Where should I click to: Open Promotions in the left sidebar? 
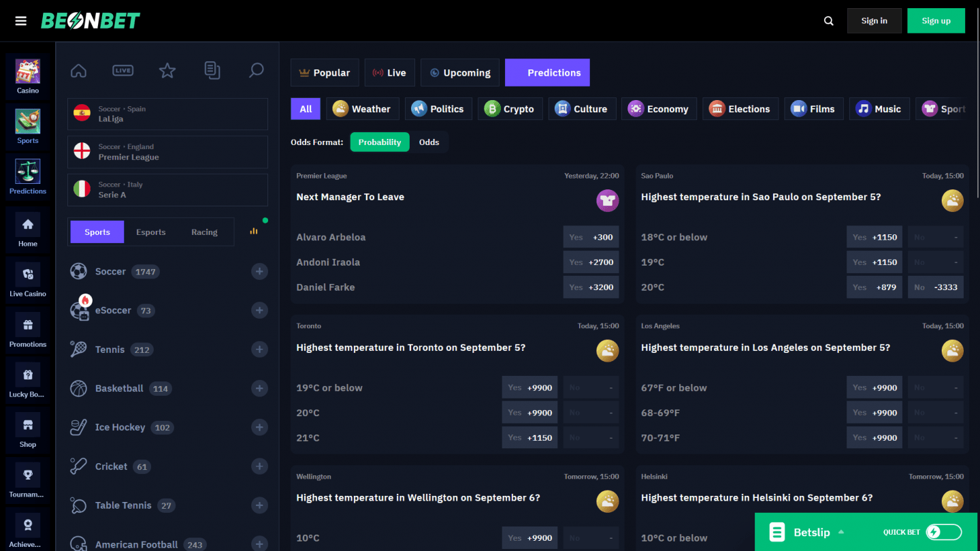pyautogui.click(x=28, y=330)
